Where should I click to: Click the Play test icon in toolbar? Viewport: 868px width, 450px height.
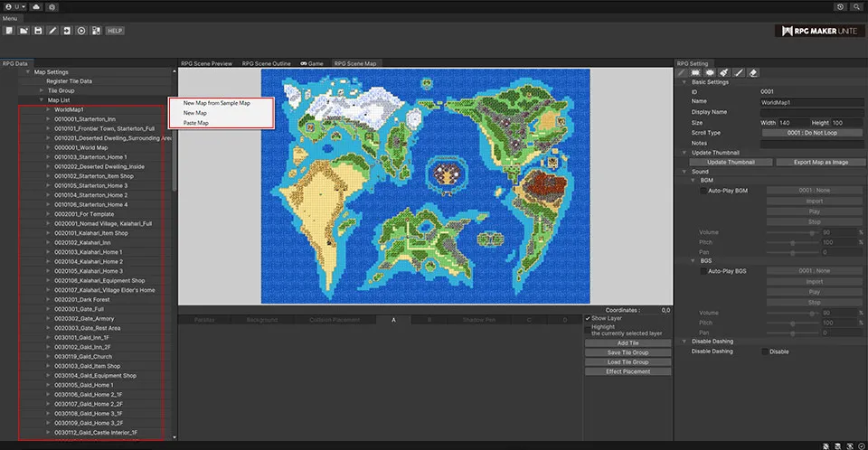[x=82, y=31]
